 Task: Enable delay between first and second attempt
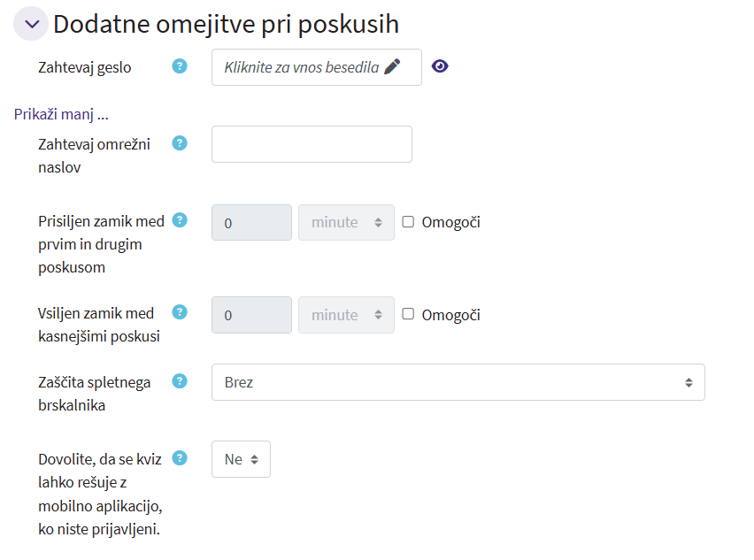coord(408,222)
